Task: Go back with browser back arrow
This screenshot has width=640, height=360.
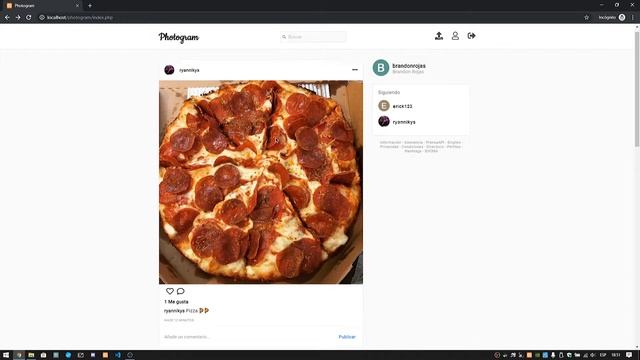Action: [x=7, y=18]
